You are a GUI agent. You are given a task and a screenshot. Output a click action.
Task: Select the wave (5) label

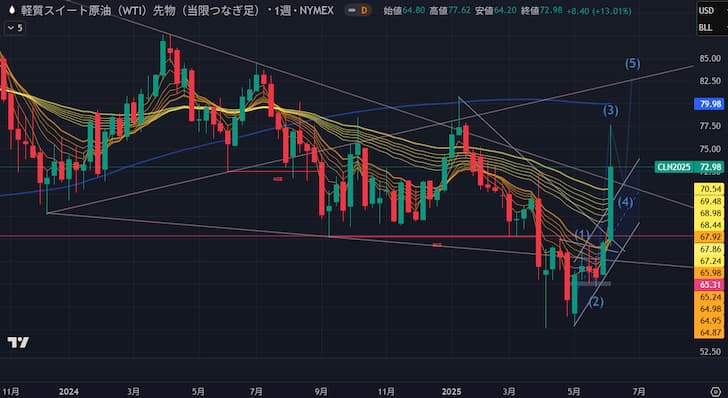coord(632,64)
